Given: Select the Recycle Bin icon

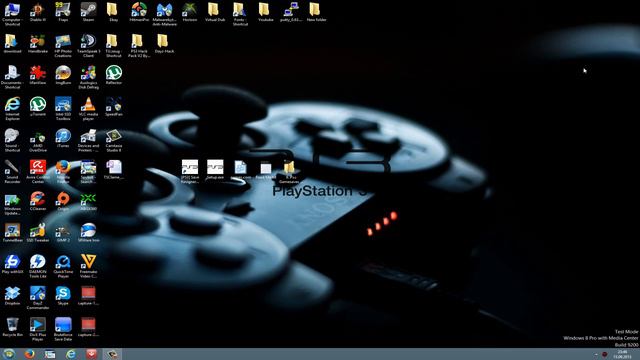Looking at the screenshot, I should (12, 327).
